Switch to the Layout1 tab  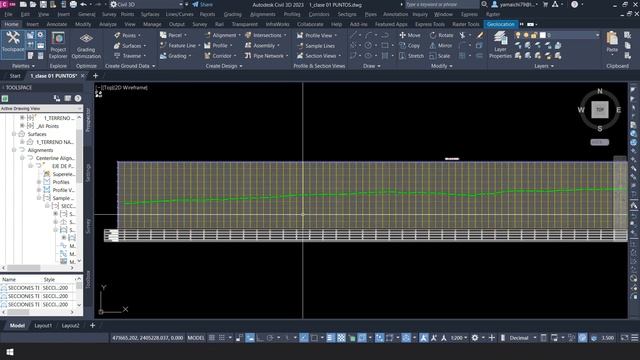[43, 325]
